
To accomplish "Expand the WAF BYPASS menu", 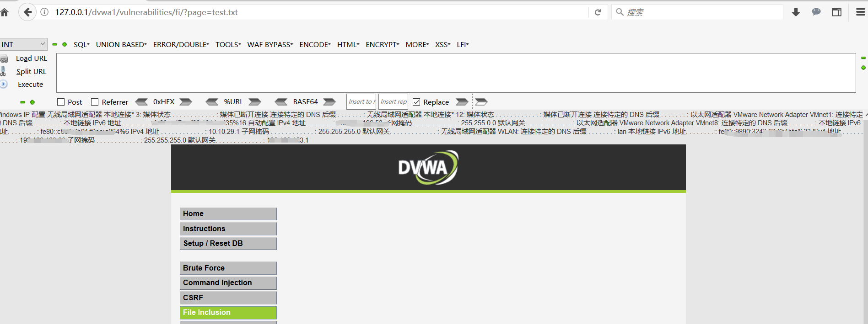I will (x=270, y=44).
